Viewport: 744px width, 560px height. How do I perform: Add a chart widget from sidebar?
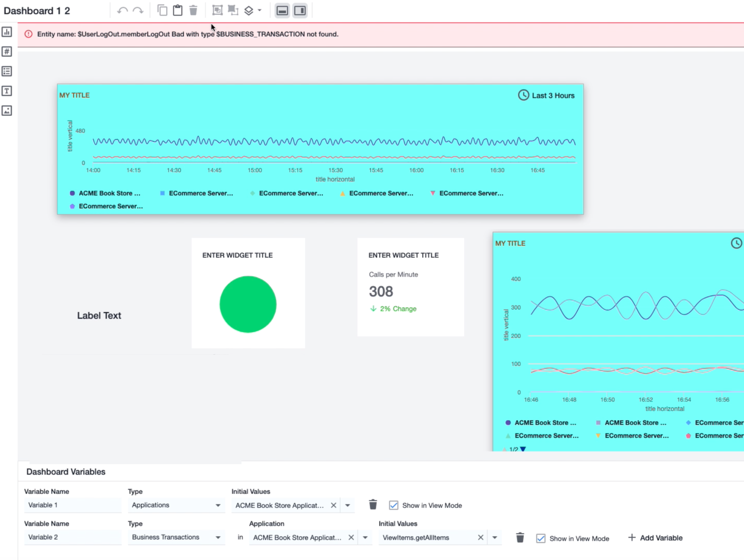click(7, 32)
